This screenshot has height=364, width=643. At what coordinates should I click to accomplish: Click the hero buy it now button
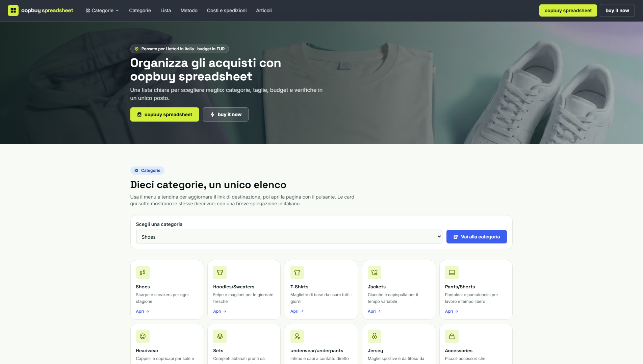226,114
